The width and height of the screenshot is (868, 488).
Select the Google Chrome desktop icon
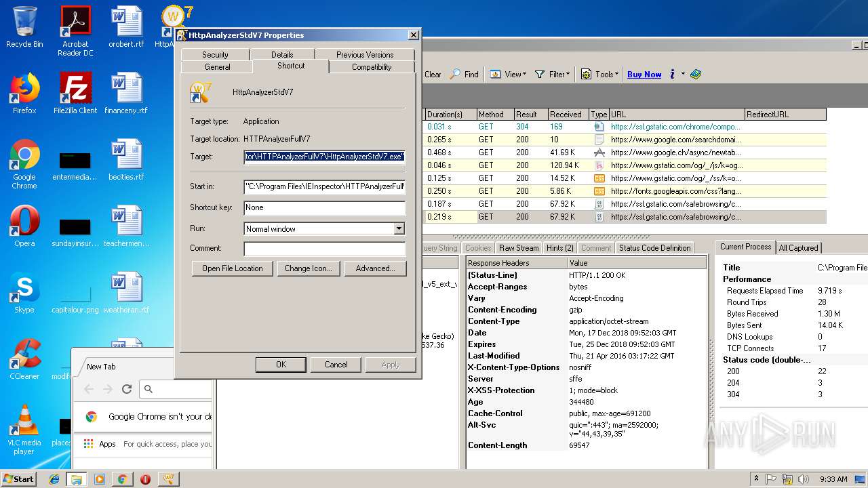click(x=24, y=164)
